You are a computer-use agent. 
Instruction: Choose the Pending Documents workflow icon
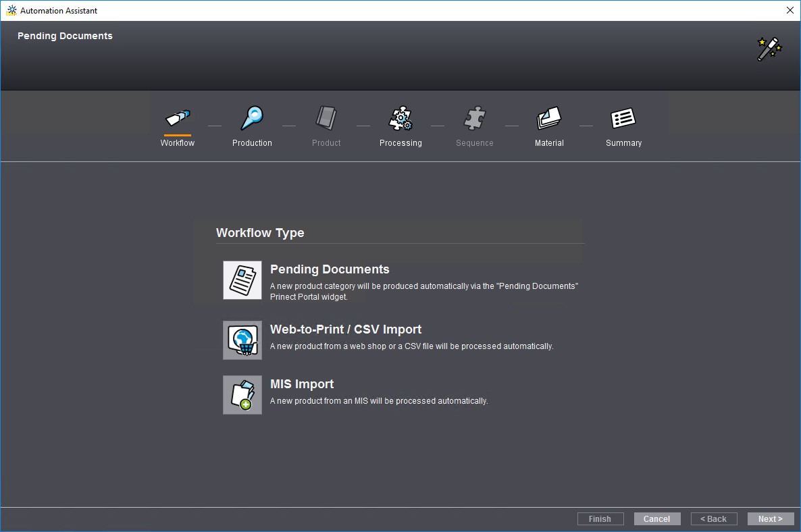point(242,280)
